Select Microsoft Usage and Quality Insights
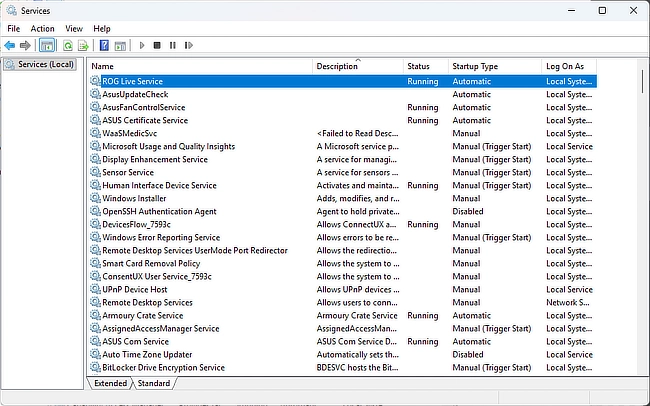This screenshot has width=650, height=406. click(168, 146)
